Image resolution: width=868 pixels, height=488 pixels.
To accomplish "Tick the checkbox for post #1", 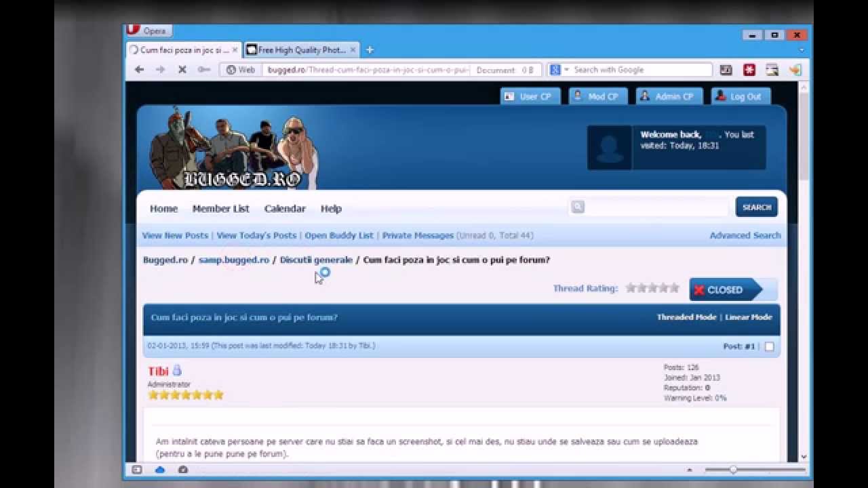I will tap(769, 346).
